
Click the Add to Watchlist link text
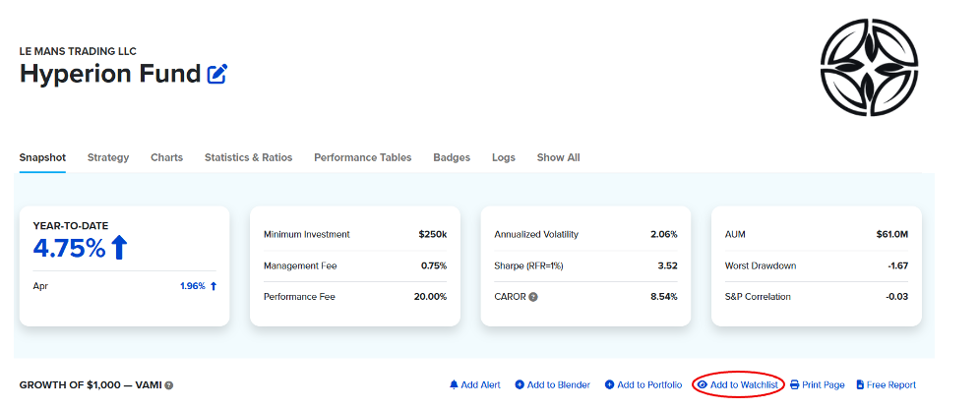tap(745, 384)
